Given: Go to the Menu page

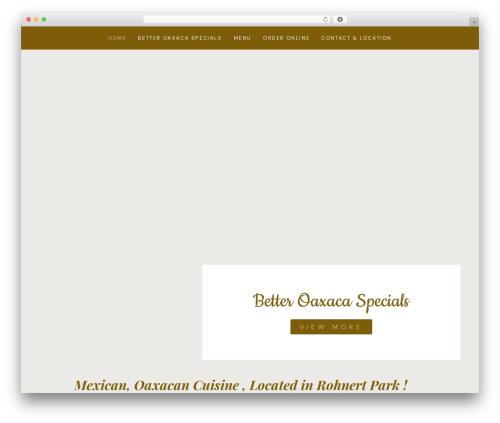Looking at the screenshot, I should coord(242,38).
